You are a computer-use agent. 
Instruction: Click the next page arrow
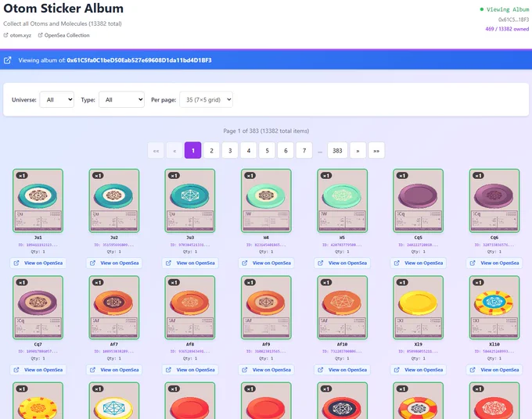click(358, 151)
